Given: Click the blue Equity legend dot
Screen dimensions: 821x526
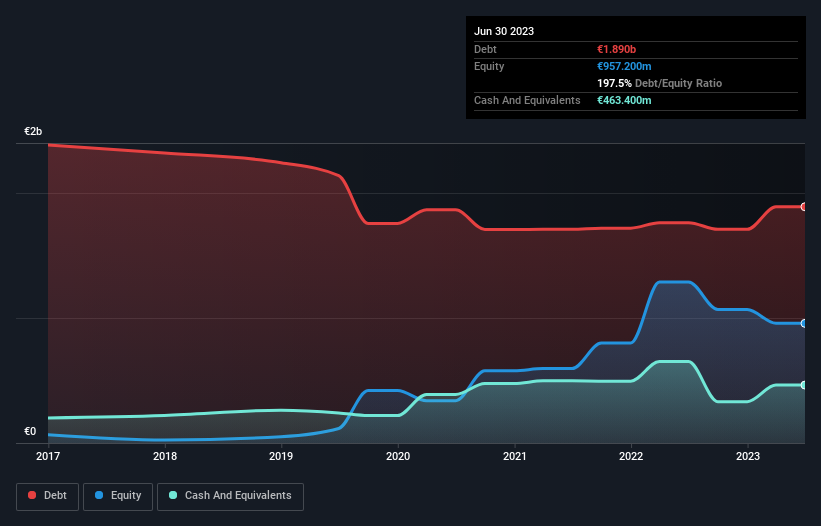Looking at the screenshot, I should coord(99,495).
